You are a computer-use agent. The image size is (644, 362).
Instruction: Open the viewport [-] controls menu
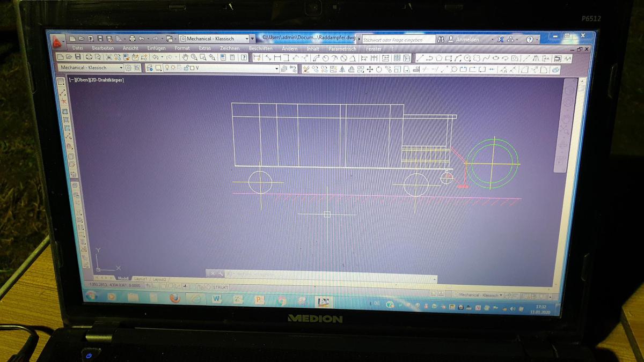tap(72, 80)
